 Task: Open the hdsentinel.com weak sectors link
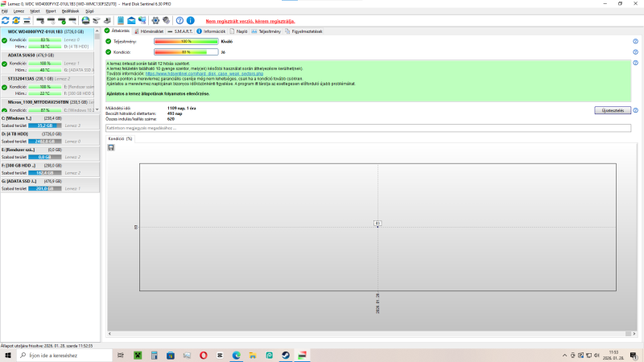(204, 74)
